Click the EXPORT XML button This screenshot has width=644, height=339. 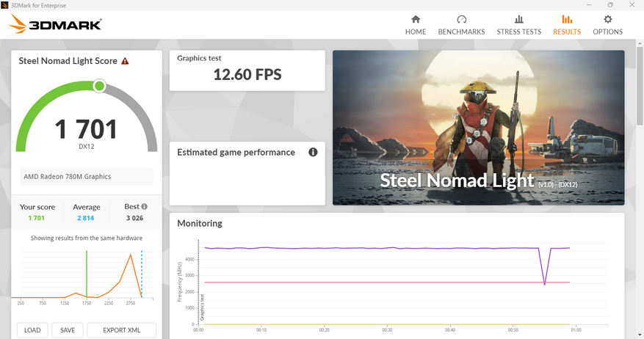[121, 330]
